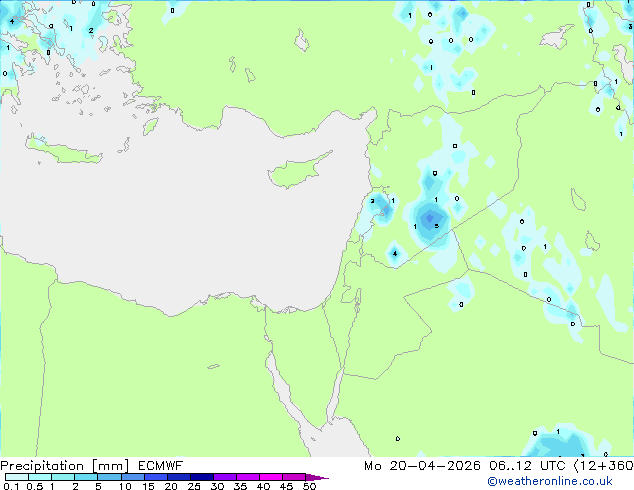The height and width of the screenshot is (490, 634).
Task: Pick the legend swatch between 45 and 50
Action: [294, 477]
